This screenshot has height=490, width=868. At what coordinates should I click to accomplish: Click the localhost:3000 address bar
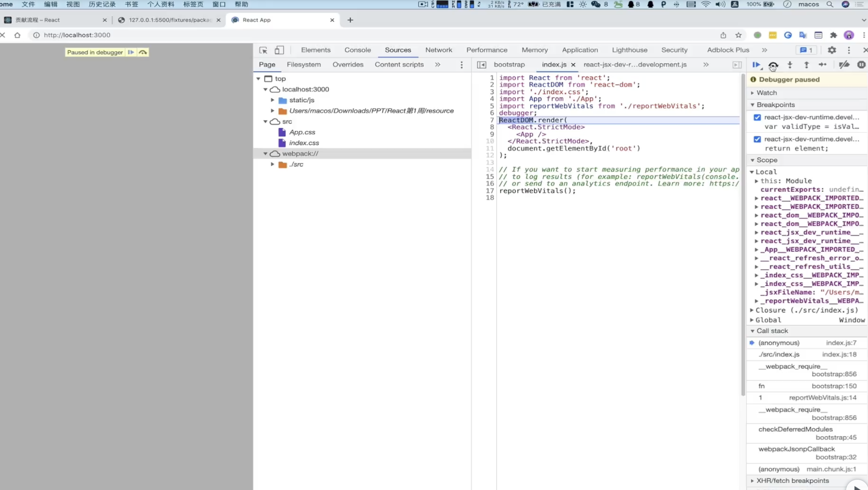pos(77,35)
